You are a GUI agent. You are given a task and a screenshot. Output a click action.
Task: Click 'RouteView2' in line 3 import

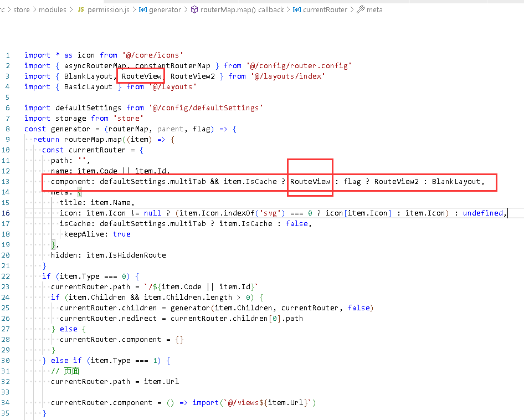[193, 76]
